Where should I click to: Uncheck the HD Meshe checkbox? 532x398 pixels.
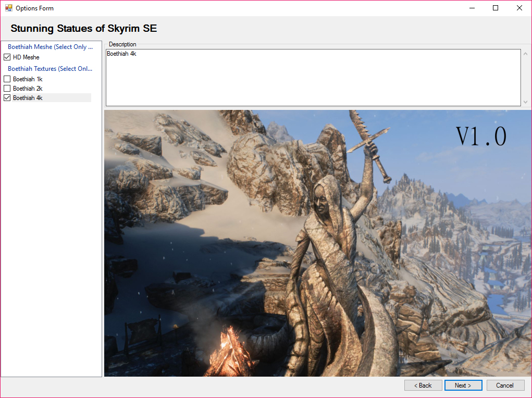click(7, 57)
